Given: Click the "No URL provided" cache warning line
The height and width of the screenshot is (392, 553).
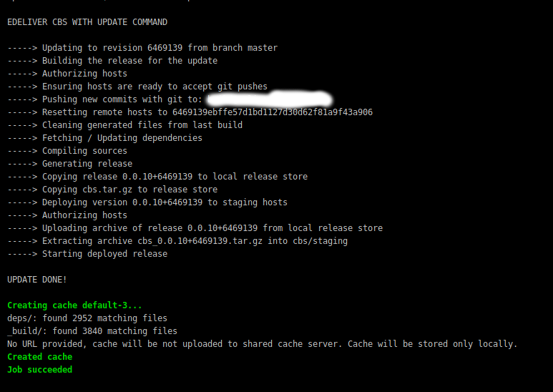Looking at the screenshot, I should coord(262,344).
